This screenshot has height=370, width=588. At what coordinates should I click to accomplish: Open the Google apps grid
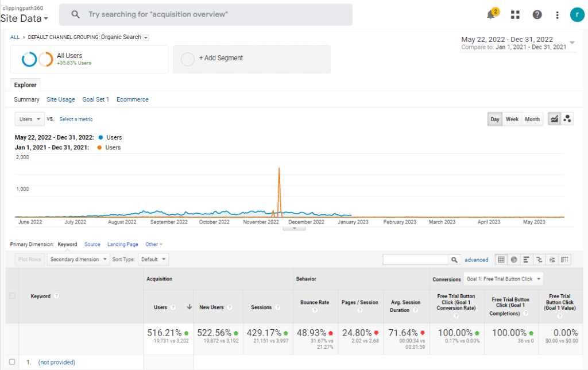(515, 15)
